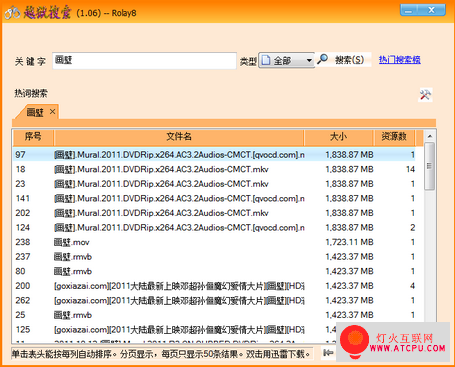Click the scrollbar up arrow
Viewport: 455px width, 367px height.
430,136
